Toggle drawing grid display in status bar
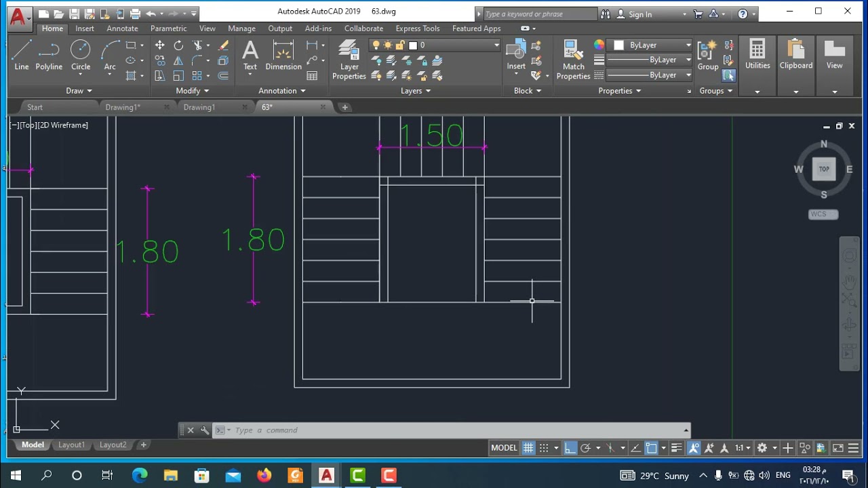868x488 pixels. [x=528, y=448]
